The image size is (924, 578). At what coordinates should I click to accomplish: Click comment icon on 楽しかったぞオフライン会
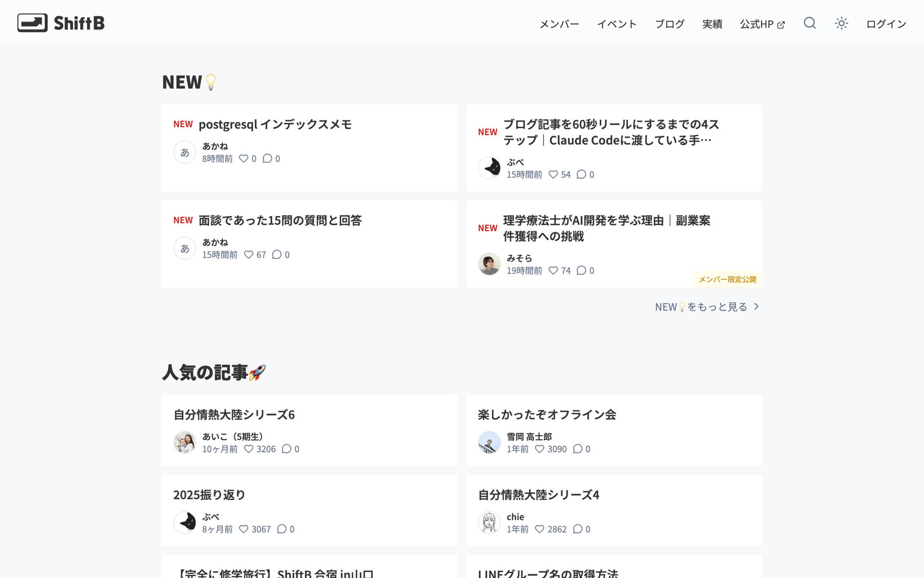[577, 449]
